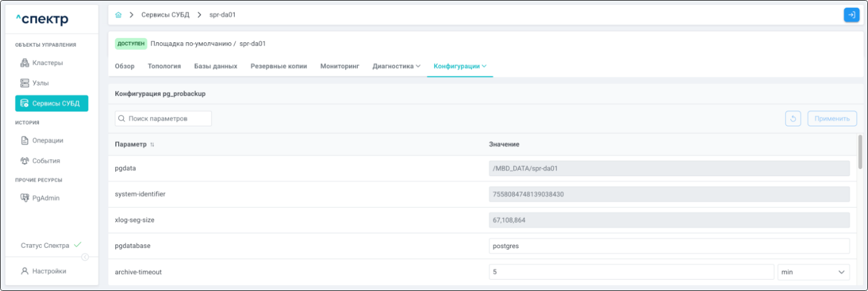This screenshot has width=868, height=291.
Task: Click the Поиск параметров search field
Action: pyautogui.click(x=163, y=119)
